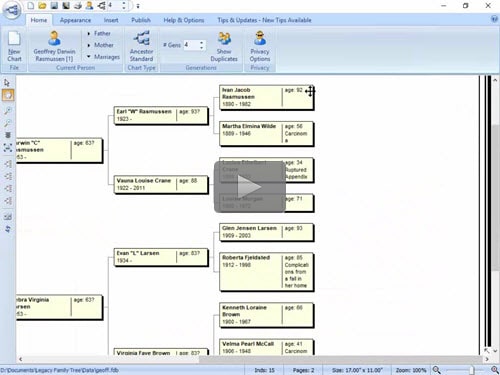
Task: Click the zoom in magnifier in status bar
Action: pos(495,370)
